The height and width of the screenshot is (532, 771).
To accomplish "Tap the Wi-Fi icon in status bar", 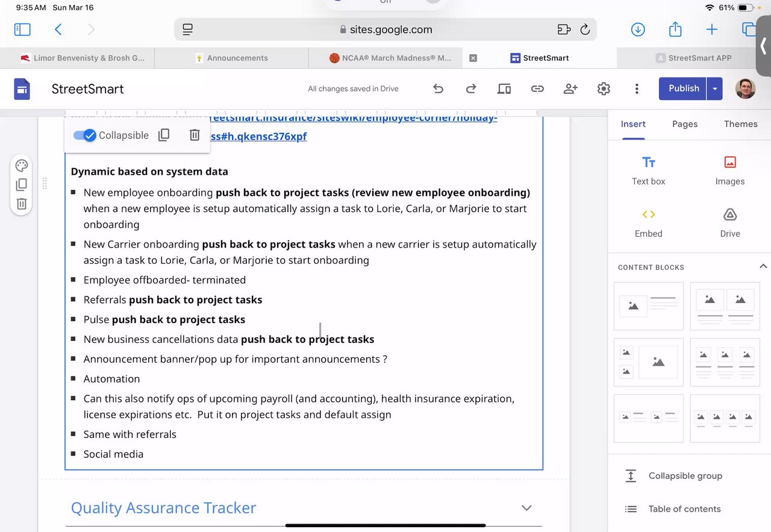I will point(709,8).
